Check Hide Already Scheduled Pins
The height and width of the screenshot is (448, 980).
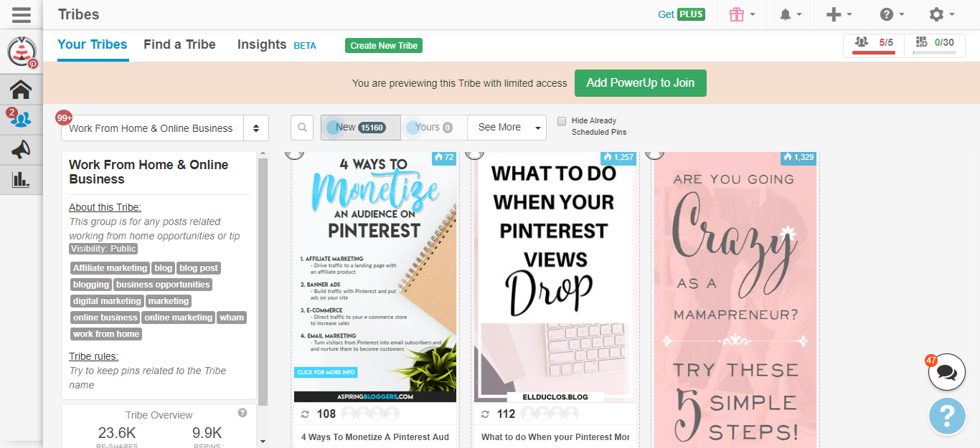(562, 121)
